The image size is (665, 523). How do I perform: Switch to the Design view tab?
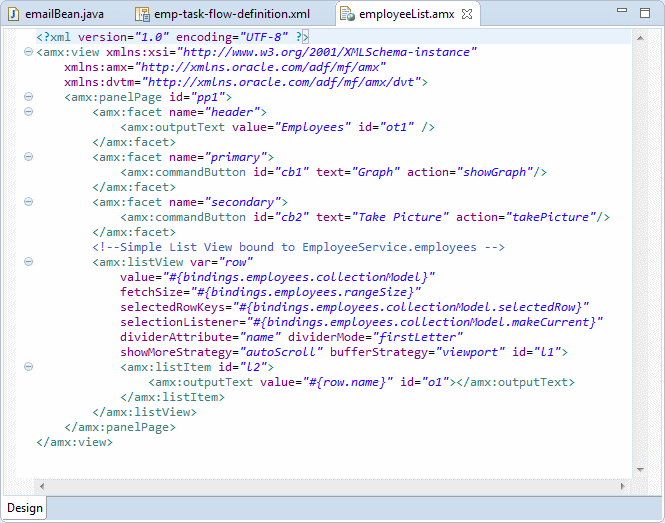(x=25, y=508)
